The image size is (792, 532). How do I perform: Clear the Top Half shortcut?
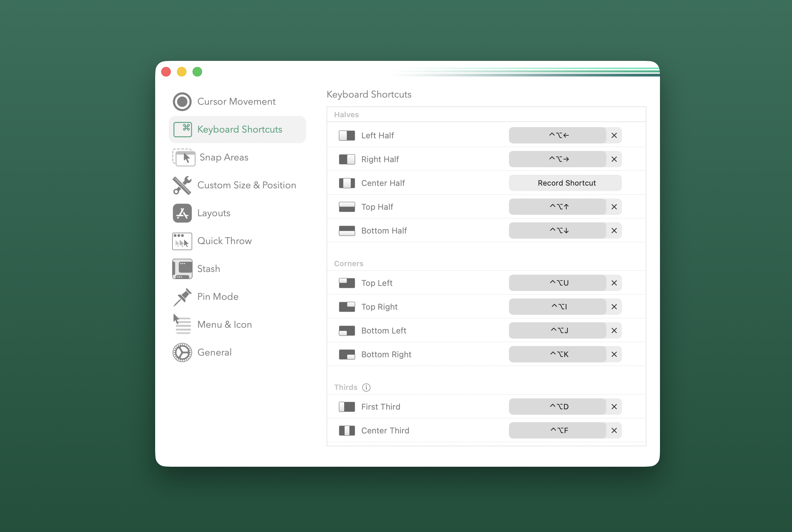[x=614, y=207]
